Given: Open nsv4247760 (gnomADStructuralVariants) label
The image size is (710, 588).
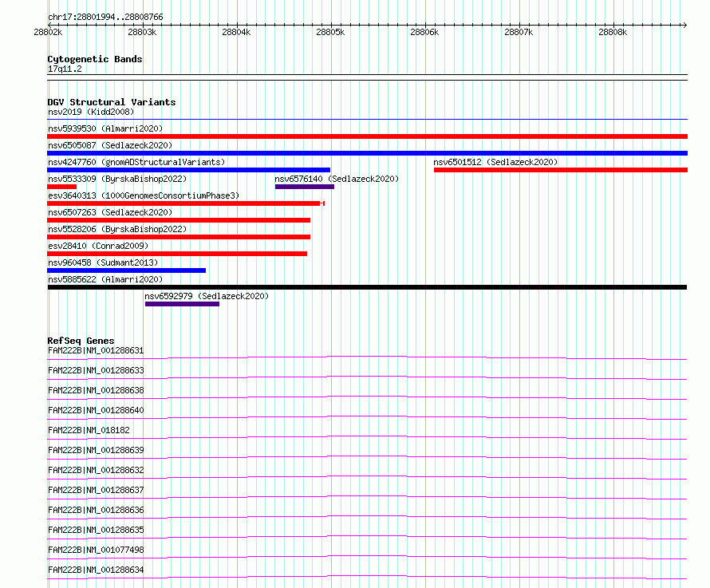Looking at the screenshot, I should 136,162.
